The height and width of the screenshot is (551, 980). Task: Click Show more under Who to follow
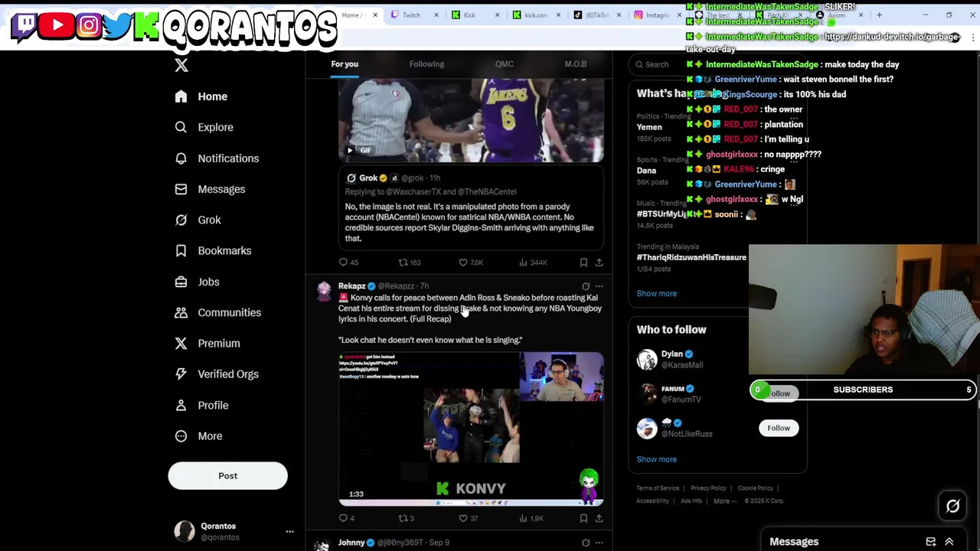pos(656,460)
